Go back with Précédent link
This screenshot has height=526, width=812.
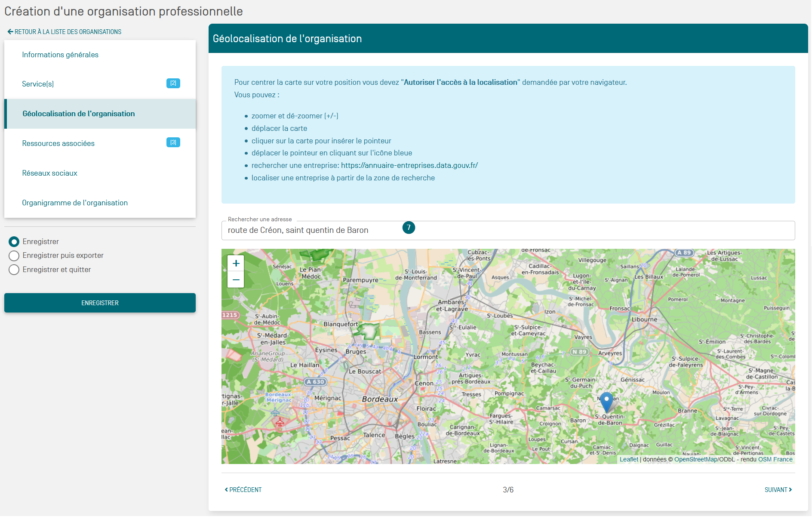(243, 490)
